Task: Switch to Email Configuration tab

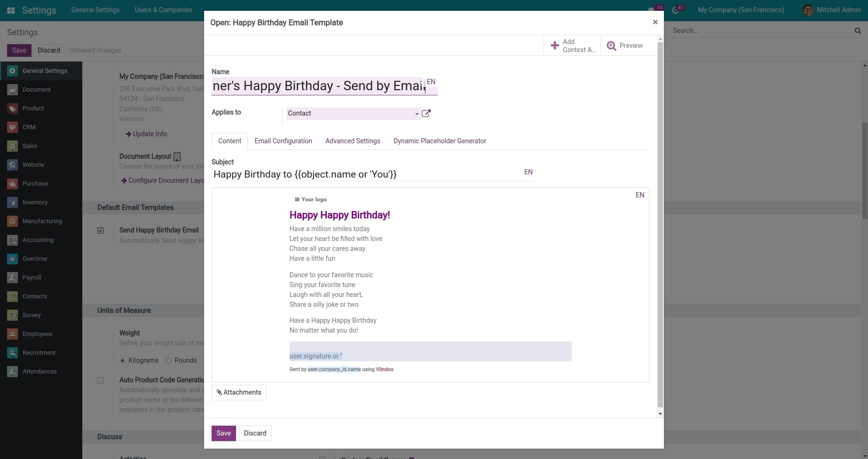Action: tap(283, 141)
